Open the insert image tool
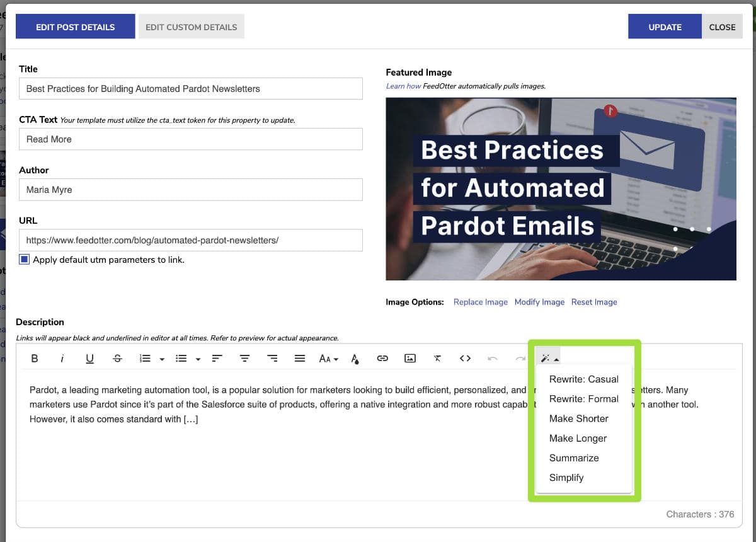Viewport: 756px width, 542px height. click(x=410, y=358)
